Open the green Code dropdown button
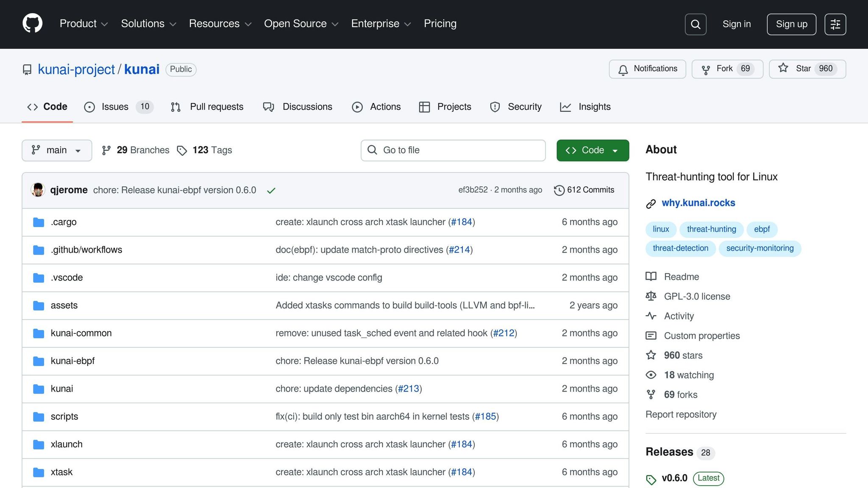Viewport: 868px width, 488px height. coord(592,150)
